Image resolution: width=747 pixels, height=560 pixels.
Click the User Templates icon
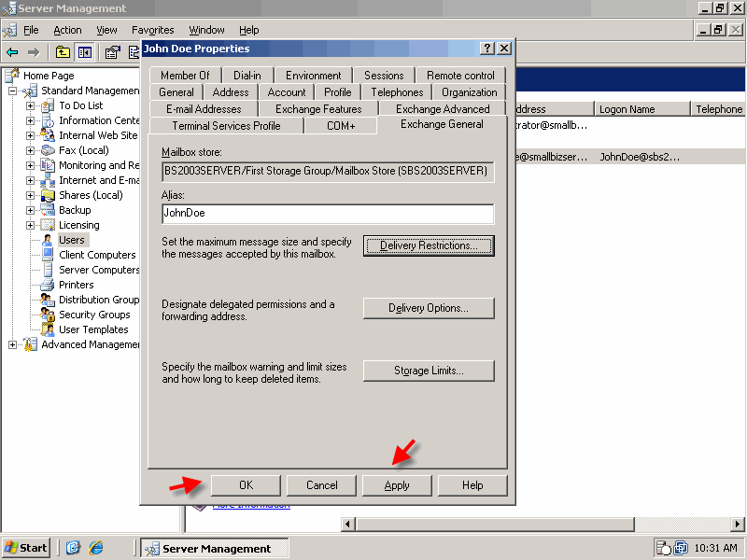pyautogui.click(x=48, y=329)
